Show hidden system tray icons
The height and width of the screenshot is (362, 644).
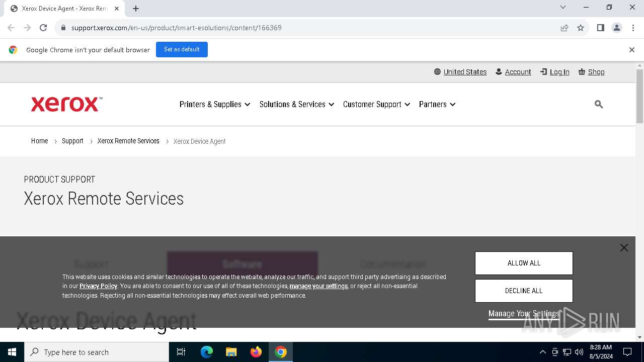point(542,352)
